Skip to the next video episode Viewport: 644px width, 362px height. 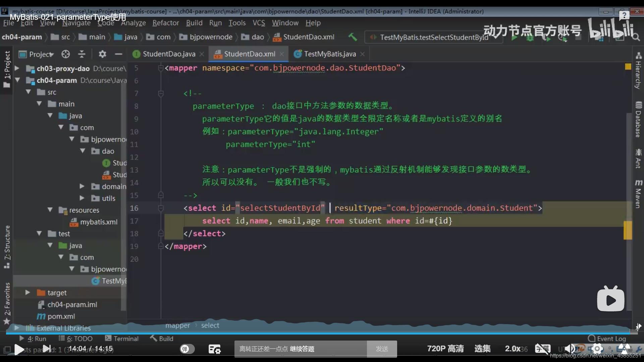point(47,349)
